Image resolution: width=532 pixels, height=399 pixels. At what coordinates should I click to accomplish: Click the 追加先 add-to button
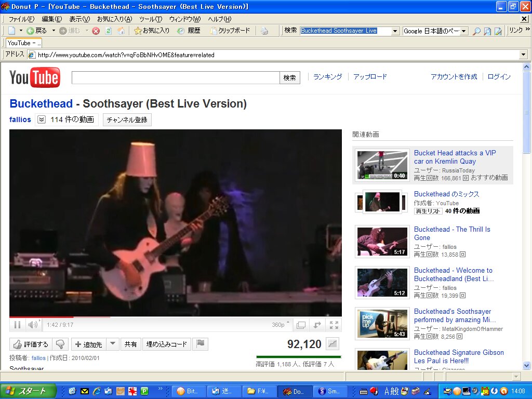88,344
